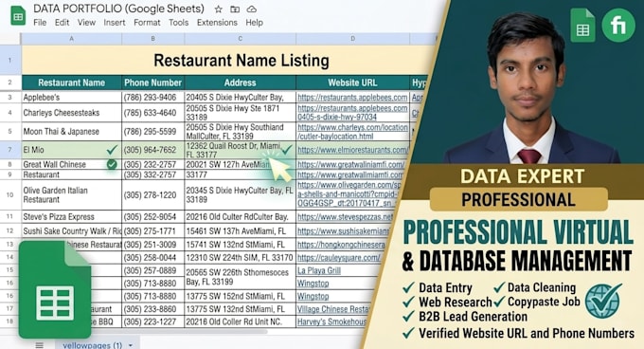
Task: Open the stevespezzas link
Action: pos(346,216)
